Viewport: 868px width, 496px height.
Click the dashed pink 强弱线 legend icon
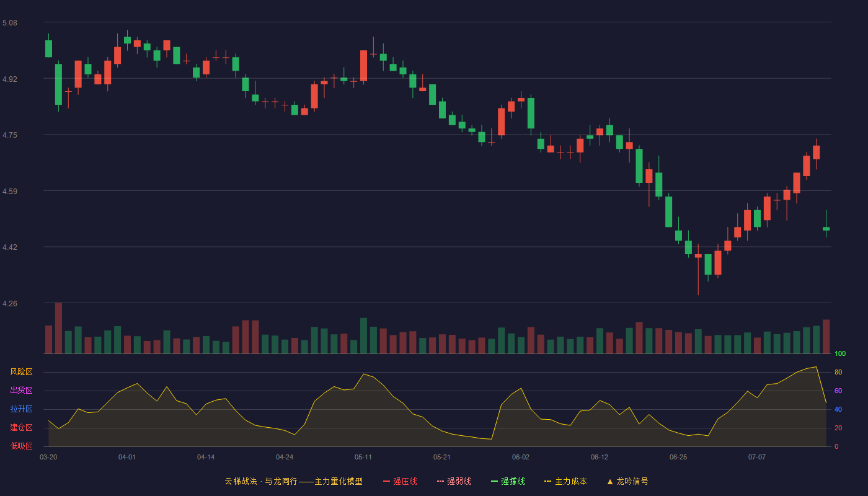pyautogui.click(x=440, y=481)
